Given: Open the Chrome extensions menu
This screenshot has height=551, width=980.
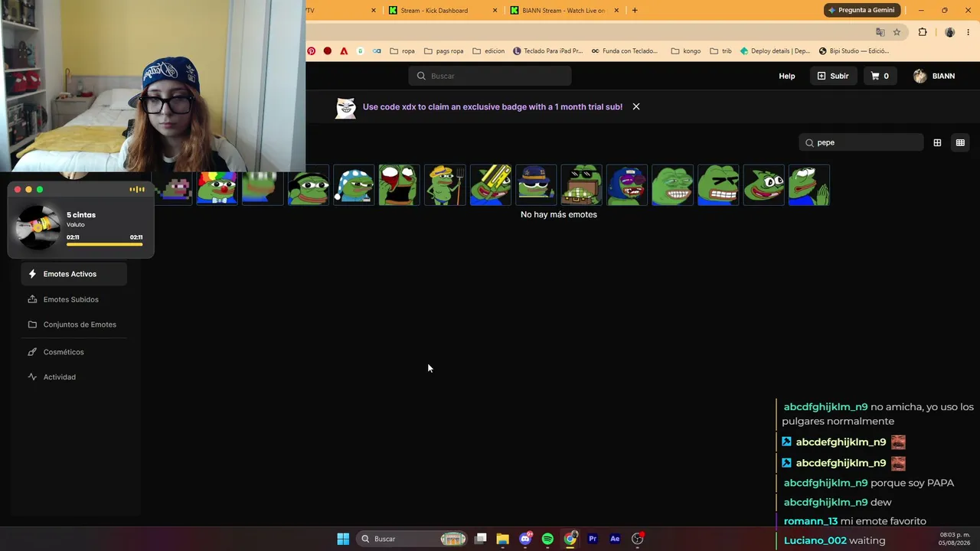Looking at the screenshot, I should pos(923,32).
